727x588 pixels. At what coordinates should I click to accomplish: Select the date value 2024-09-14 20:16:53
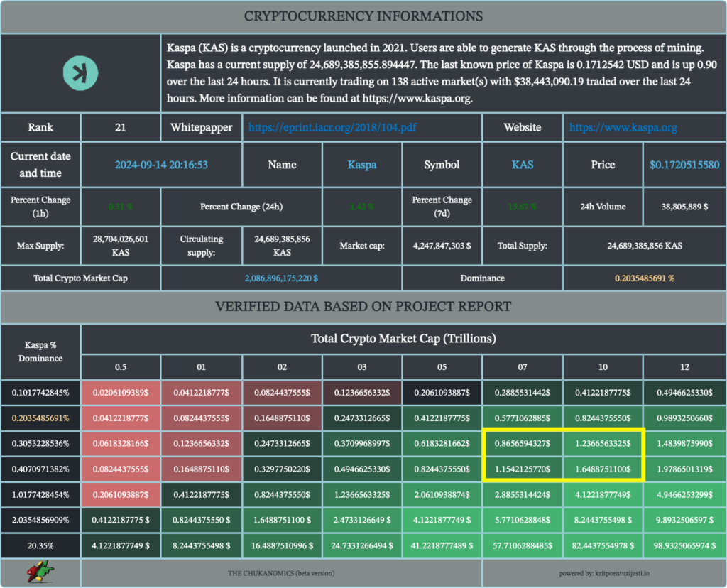tap(161, 165)
